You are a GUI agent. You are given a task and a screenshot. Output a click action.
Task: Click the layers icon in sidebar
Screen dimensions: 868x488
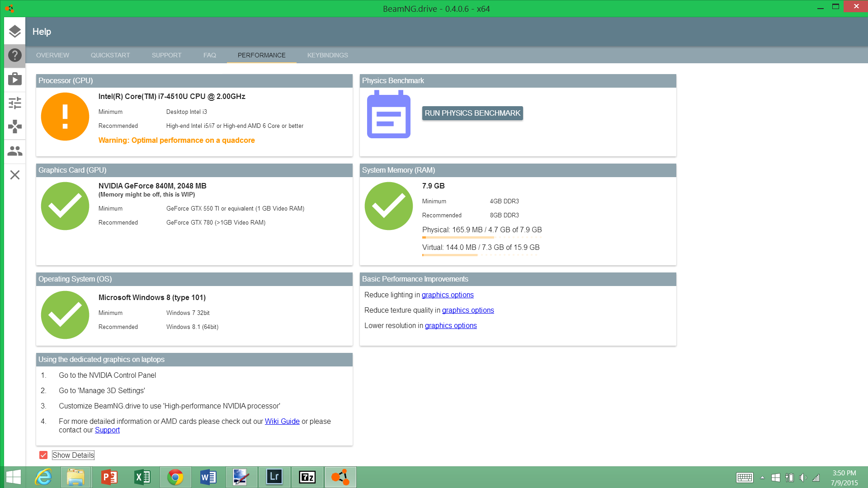pyautogui.click(x=15, y=31)
